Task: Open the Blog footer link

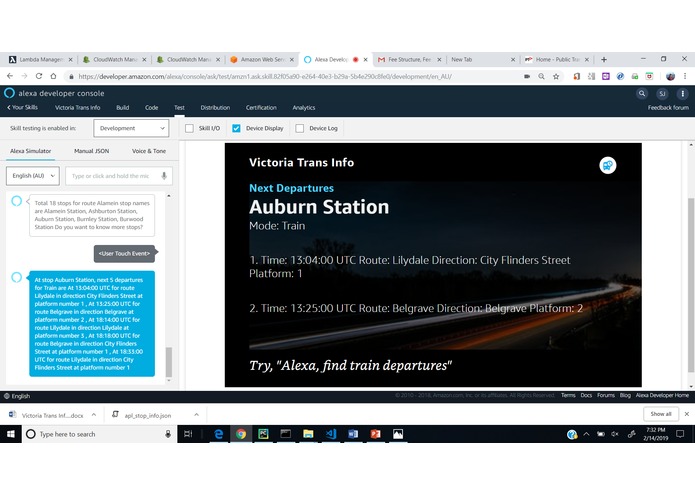Action: 625,395
